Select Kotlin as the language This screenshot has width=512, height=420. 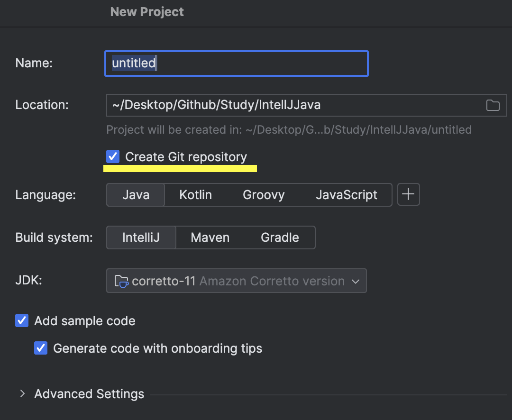(195, 195)
